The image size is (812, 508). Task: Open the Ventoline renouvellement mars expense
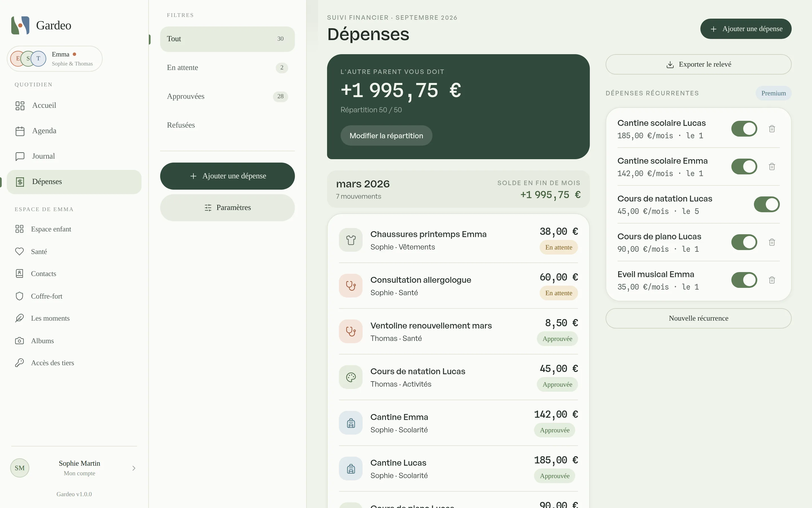pyautogui.click(x=458, y=331)
